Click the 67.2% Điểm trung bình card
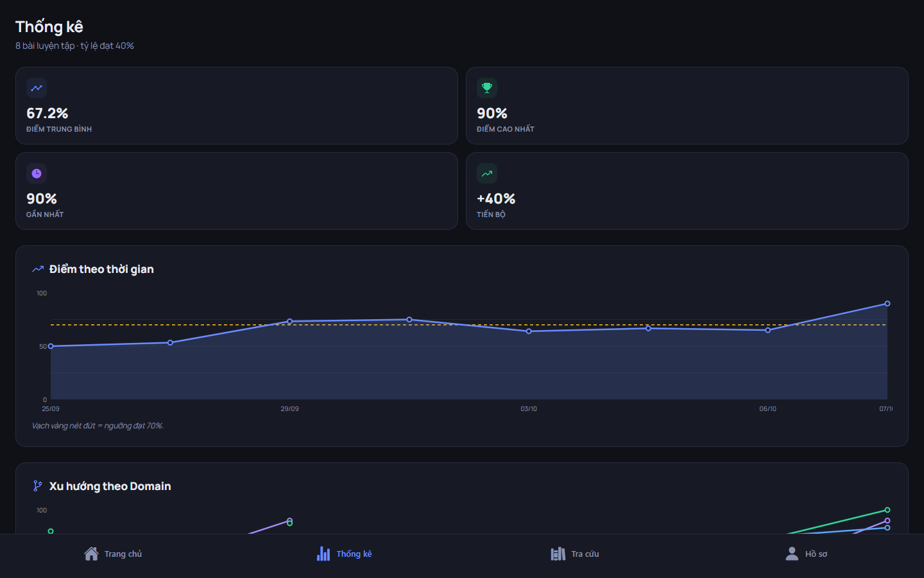This screenshot has height=578, width=924. (237, 105)
